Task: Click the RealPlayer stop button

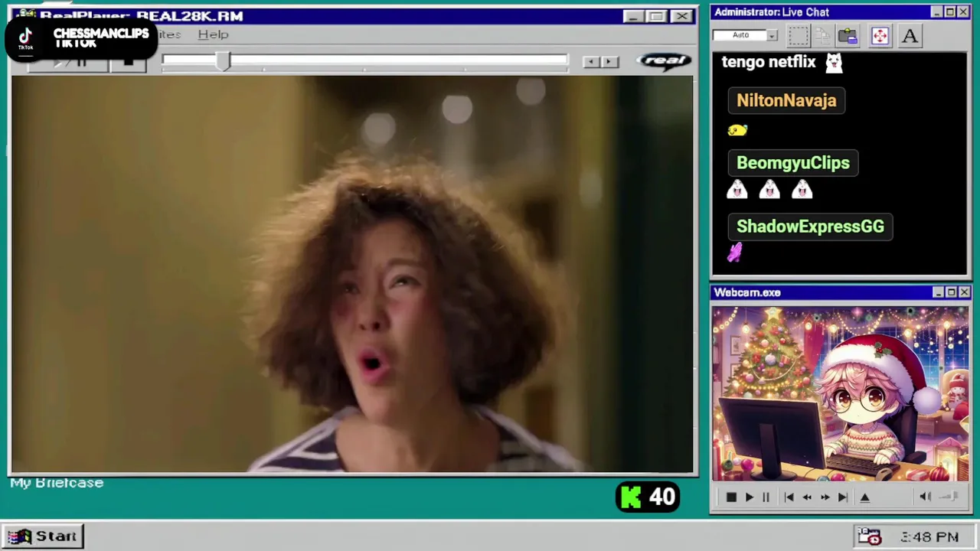Action: [129, 62]
